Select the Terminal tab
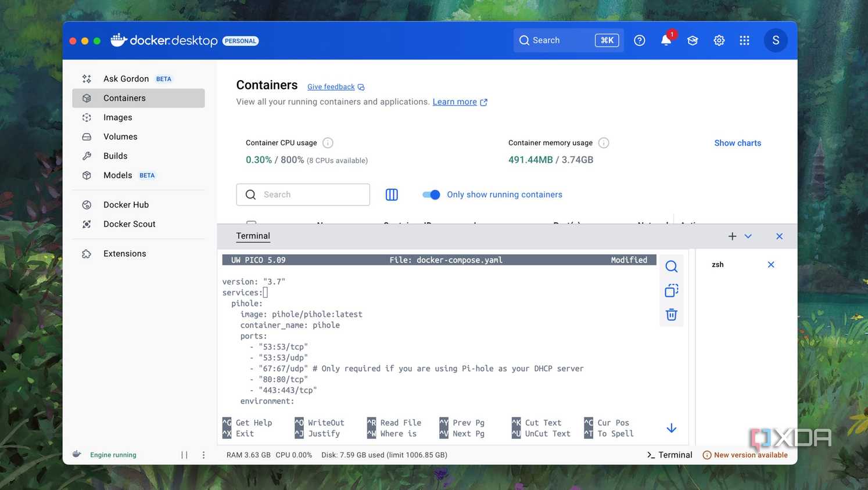The height and width of the screenshot is (490, 868). tap(253, 236)
